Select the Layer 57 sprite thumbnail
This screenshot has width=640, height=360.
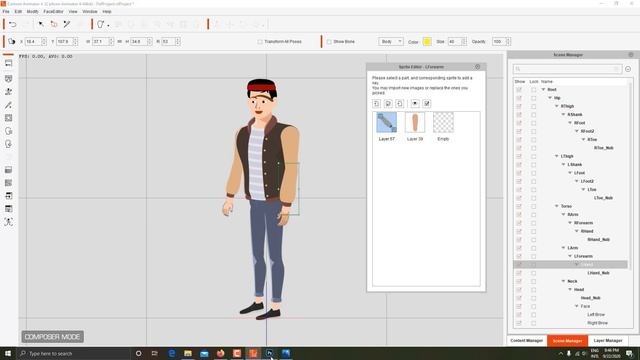[x=387, y=122]
